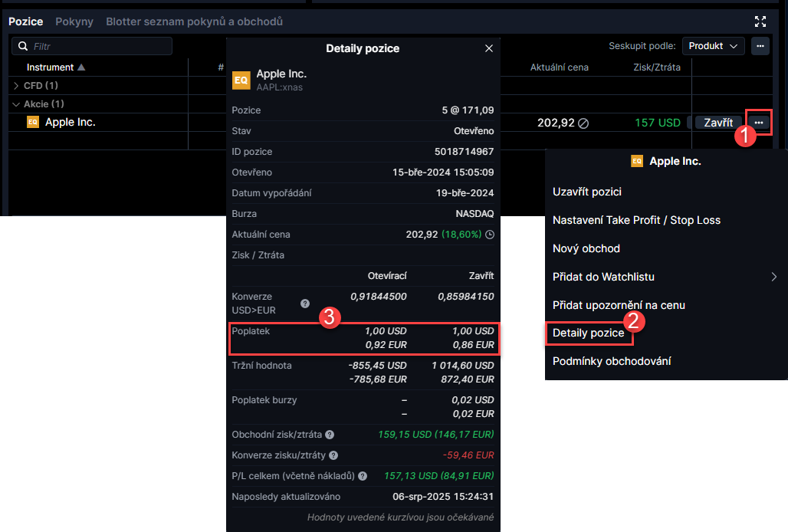Switch to the Pozice tab
788x532 pixels.
[x=25, y=21]
